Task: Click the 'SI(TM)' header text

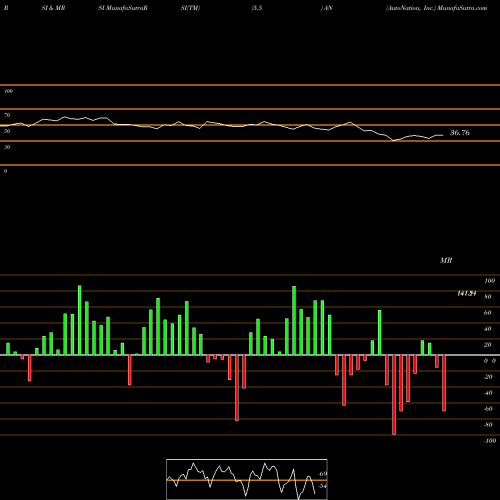Action: point(190,8)
